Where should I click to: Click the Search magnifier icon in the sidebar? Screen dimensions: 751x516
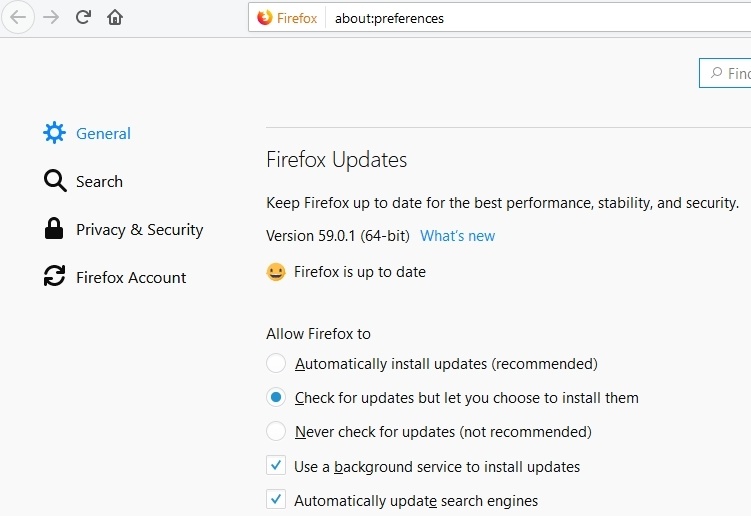point(54,181)
